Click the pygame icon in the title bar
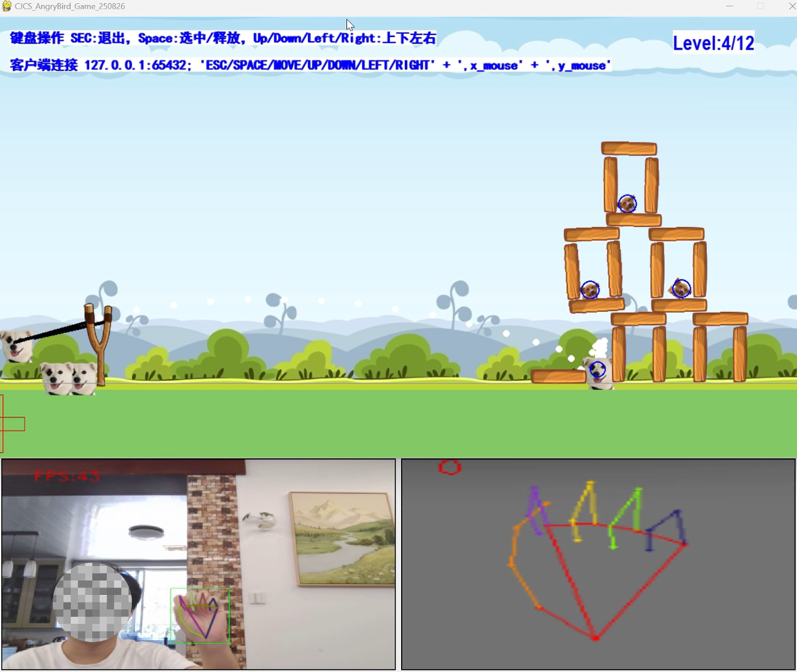Viewport: 797px width, 672px height. (7, 7)
